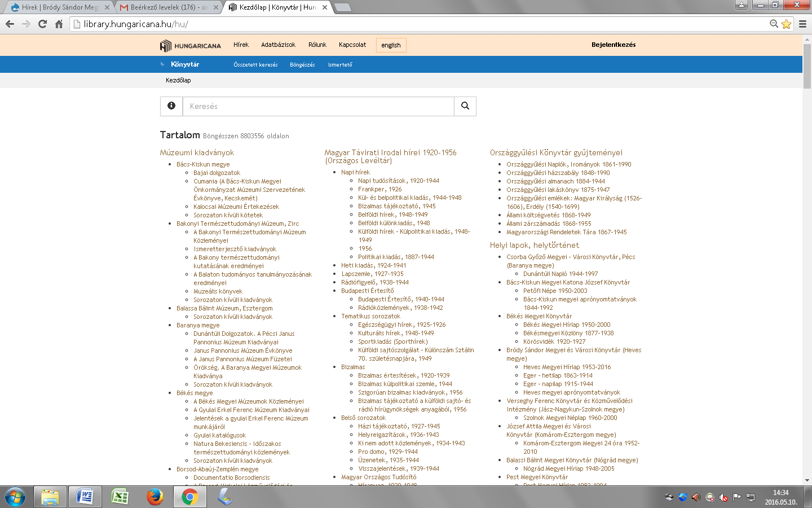Screen dimensions: 812x508
Task: Open Állami költségvetés 1868-1949 link
Action: tap(549, 215)
